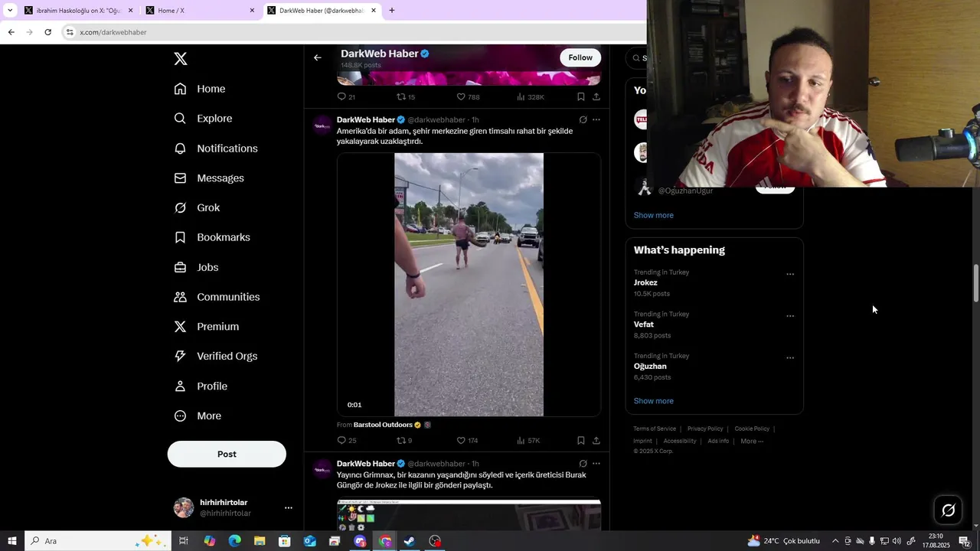Open Explore in X sidebar
Screen dimensions: 980x551
pos(203,119)
